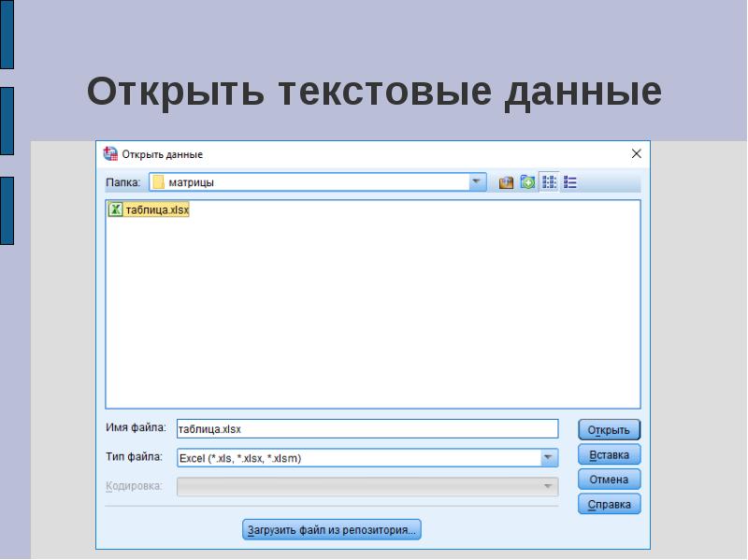Click the Имя файла text field
Image resolution: width=748 pixels, height=560 pixels.
pos(367,429)
